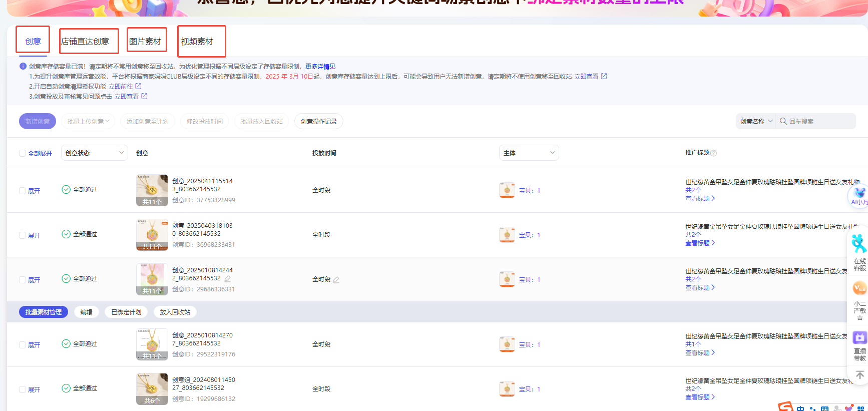
Task: Click the thumbnail of creative 创意_2025040318103
Action: click(x=152, y=234)
